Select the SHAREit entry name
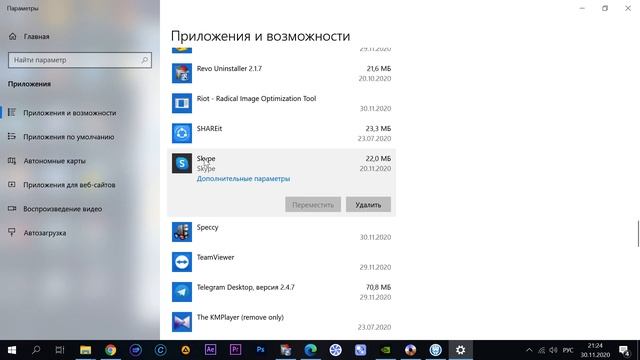Image resolution: width=640 pixels, height=360 pixels. point(209,129)
